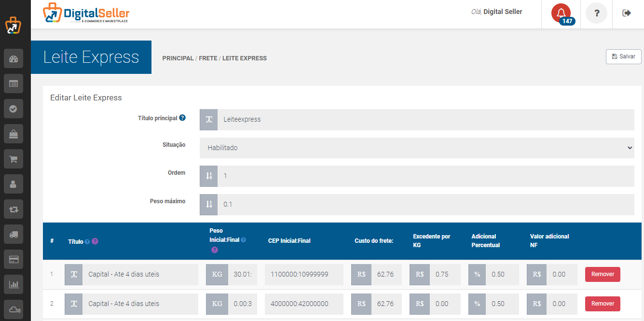Edit row 2 title Capital - Ate 4 dias uteis
This screenshot has height=321, width=644.
140,304
